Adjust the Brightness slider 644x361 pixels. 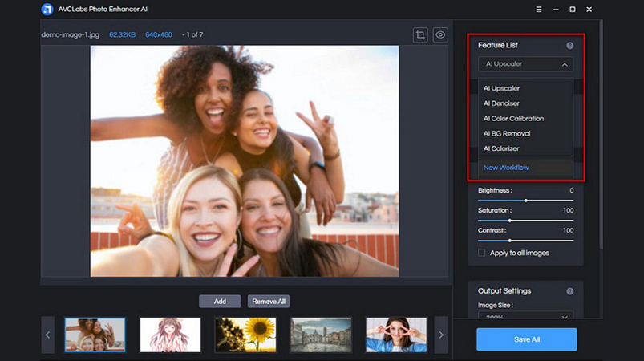pyautogui.click(x=526, y=201)
